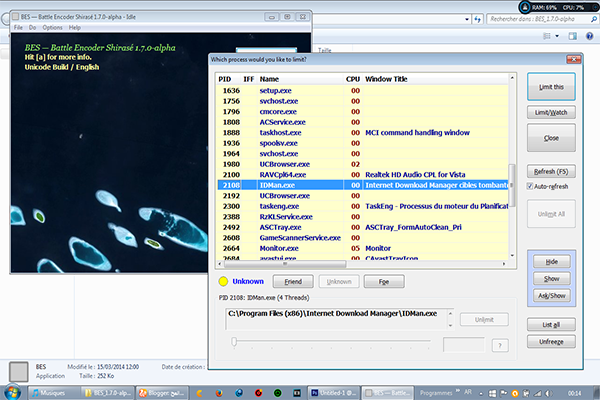The width and height of the screenshot is (600, 400).
Task: Click Refresh (F5) button
Action: pos(551,171)
